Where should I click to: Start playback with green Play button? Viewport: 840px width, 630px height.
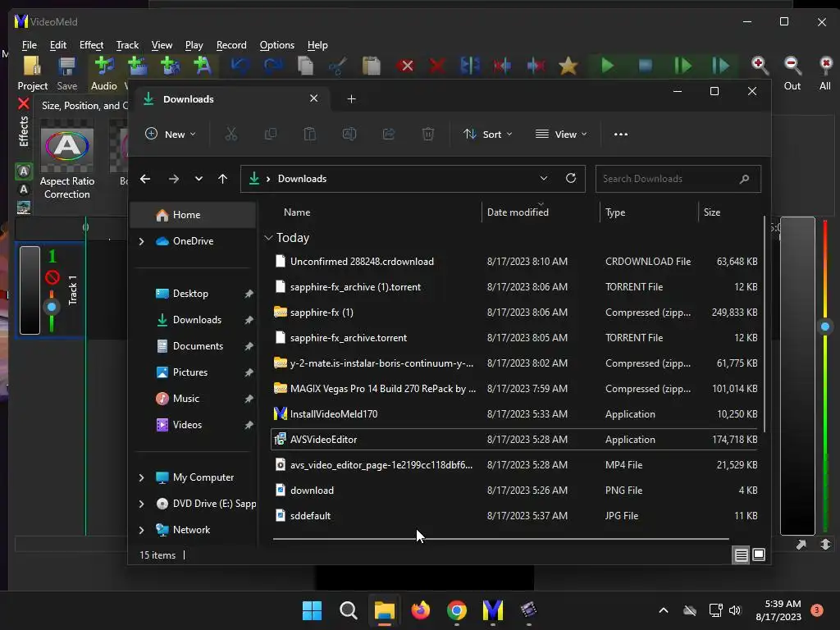[x=607, y=66]
